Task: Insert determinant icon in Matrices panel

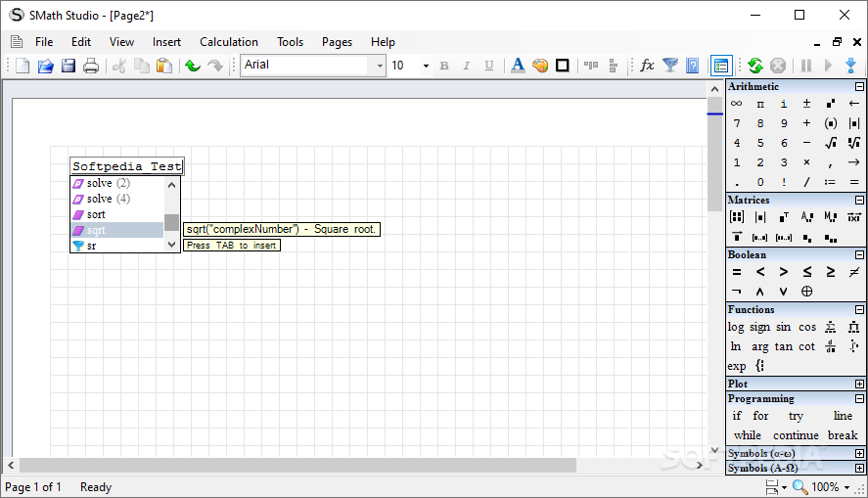Action: (760, 217)
